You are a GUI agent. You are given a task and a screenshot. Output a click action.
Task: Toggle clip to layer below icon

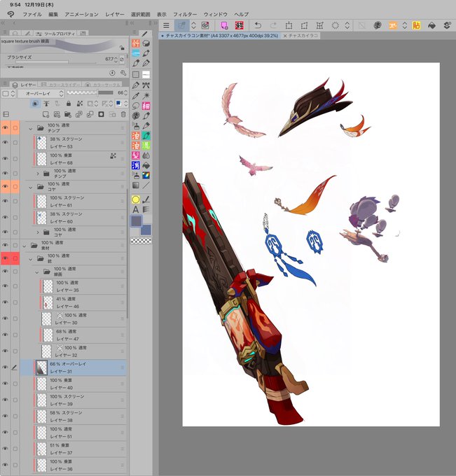(35, 104)
